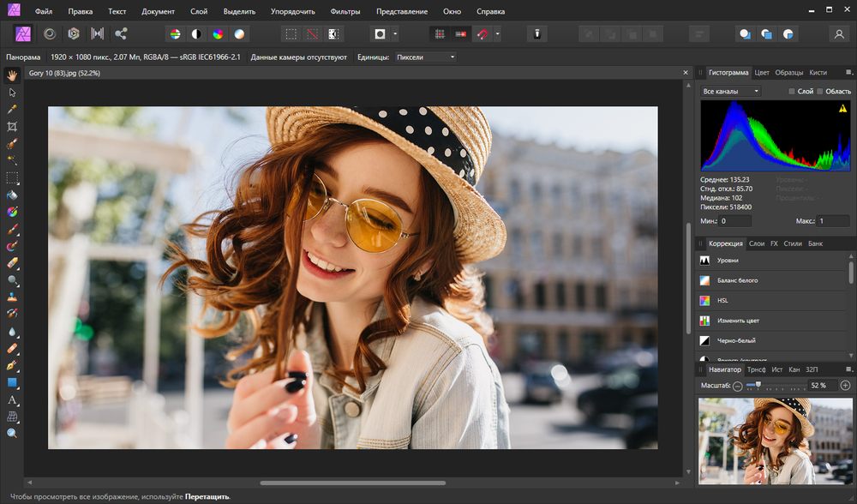Image resolution: width=857 pixels, height=504 pixels.
Task: Add an Уровни adjustment
Action: (728, 260)
